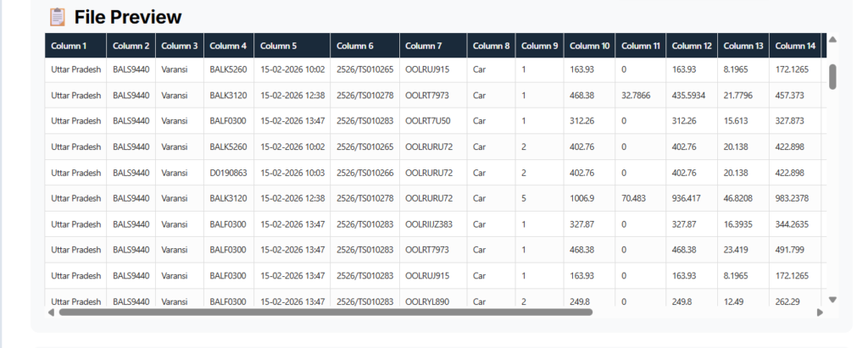Select the Column 1 header
This screenshot has height=348, width=868.
coord(75,46)
